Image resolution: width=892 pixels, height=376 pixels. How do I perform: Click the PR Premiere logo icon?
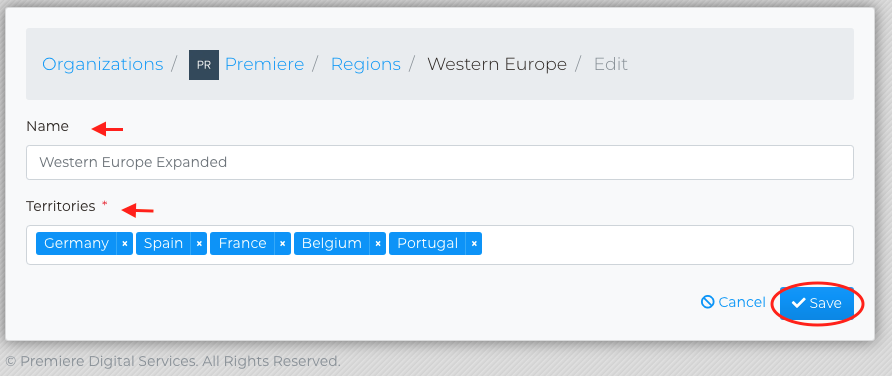pos(204,65)
